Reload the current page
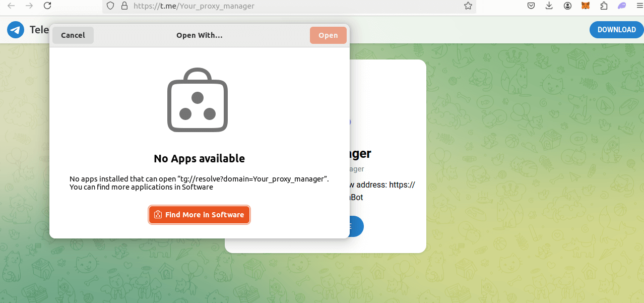Image resolution: width=644 pixels, height=303 pixels. click(x=47, y=6)
